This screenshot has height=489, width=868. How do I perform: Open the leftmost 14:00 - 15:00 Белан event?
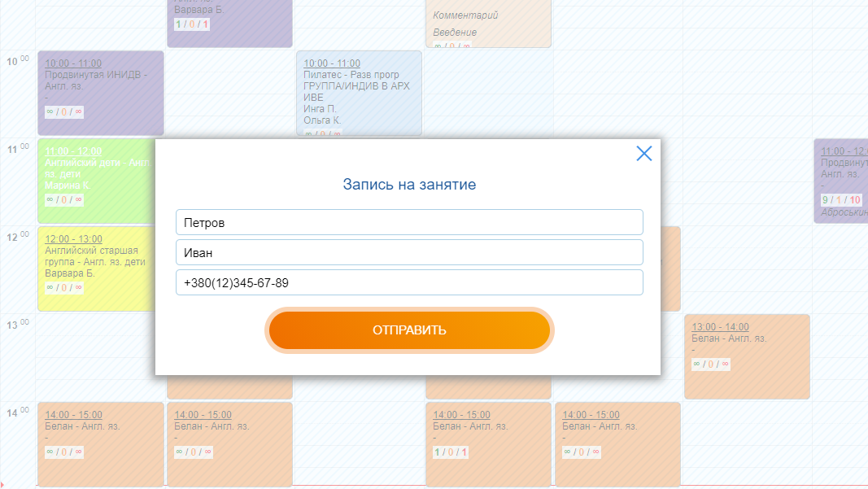point(100,443)
